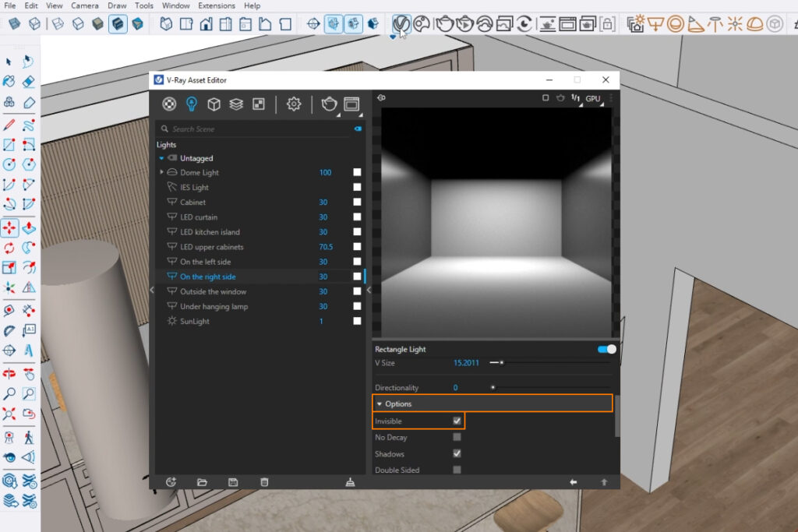The image size is (798, 532).
Task: Open the Extensions menu
Action: [216, 5]
